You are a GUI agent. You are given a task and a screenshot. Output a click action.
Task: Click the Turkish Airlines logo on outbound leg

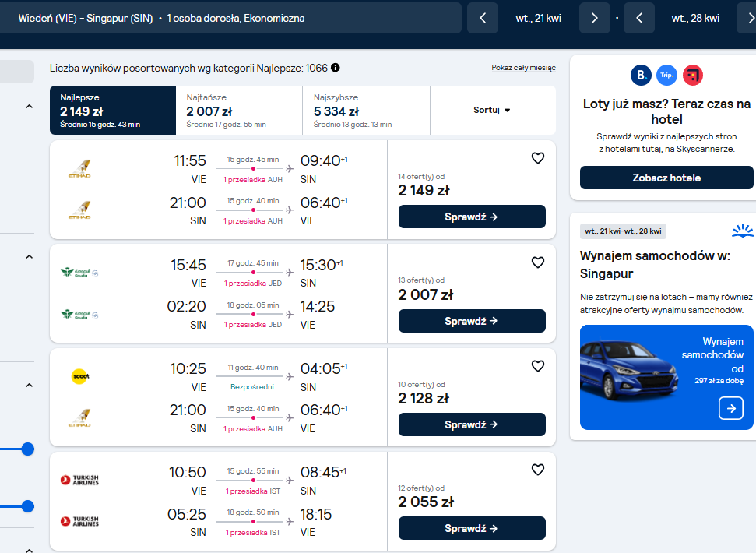79,480
